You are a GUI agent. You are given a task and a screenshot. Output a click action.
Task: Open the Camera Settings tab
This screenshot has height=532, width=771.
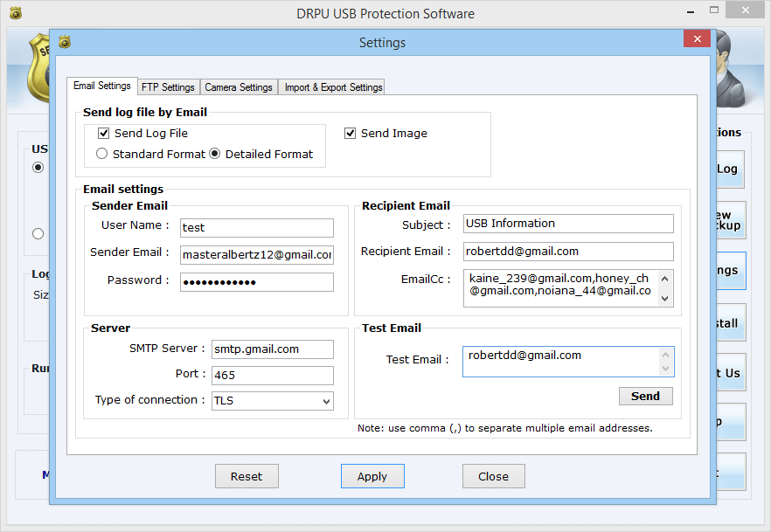pyautogui.click(x=239, y=87)
